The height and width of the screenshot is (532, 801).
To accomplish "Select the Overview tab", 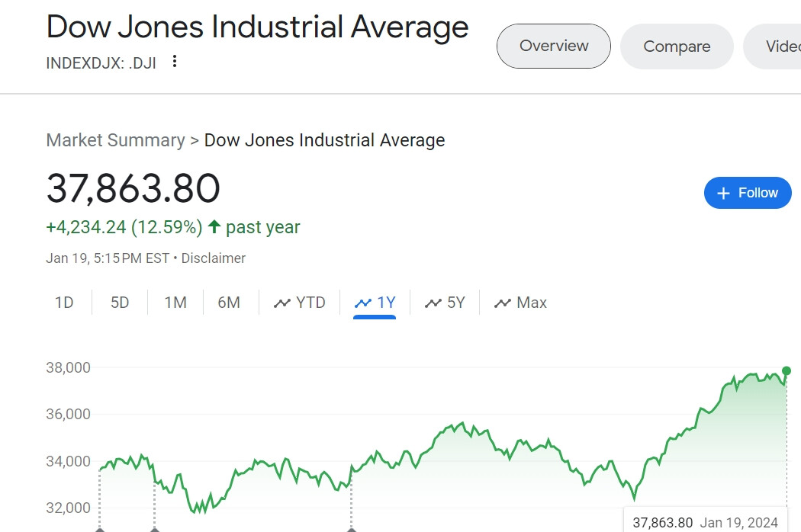I will (x=554, y=46).
